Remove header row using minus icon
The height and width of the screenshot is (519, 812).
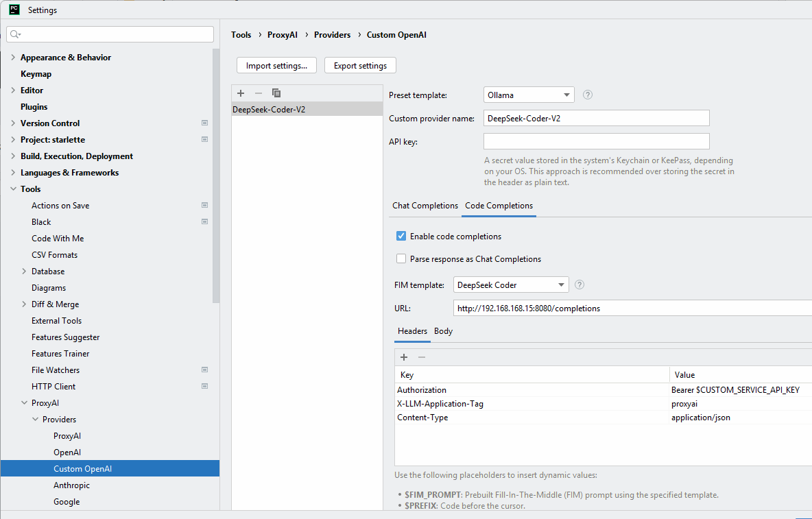422,357
